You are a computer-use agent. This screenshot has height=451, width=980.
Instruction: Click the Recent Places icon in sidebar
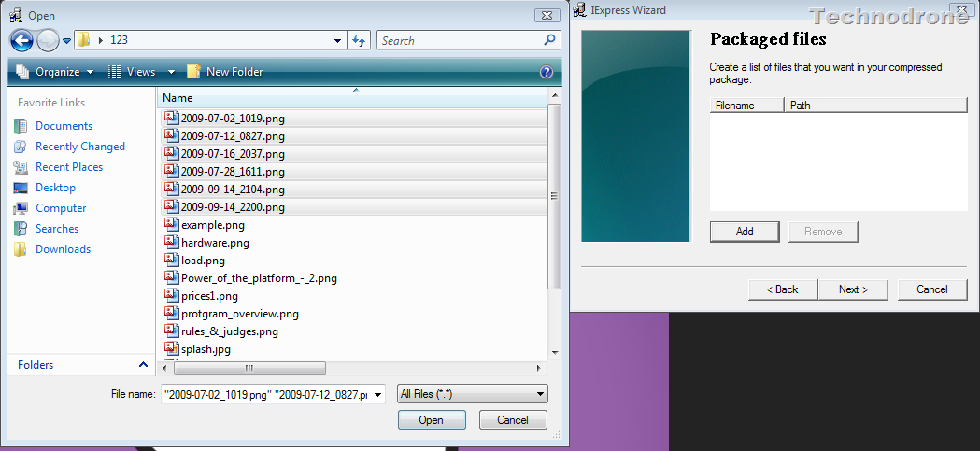point(21,167)
